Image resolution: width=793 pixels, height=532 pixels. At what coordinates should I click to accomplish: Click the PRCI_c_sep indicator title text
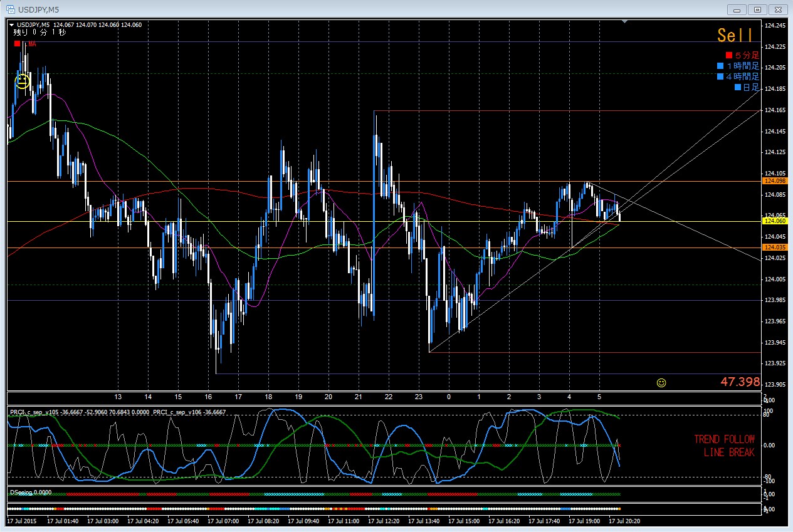[x=118, y=412]
